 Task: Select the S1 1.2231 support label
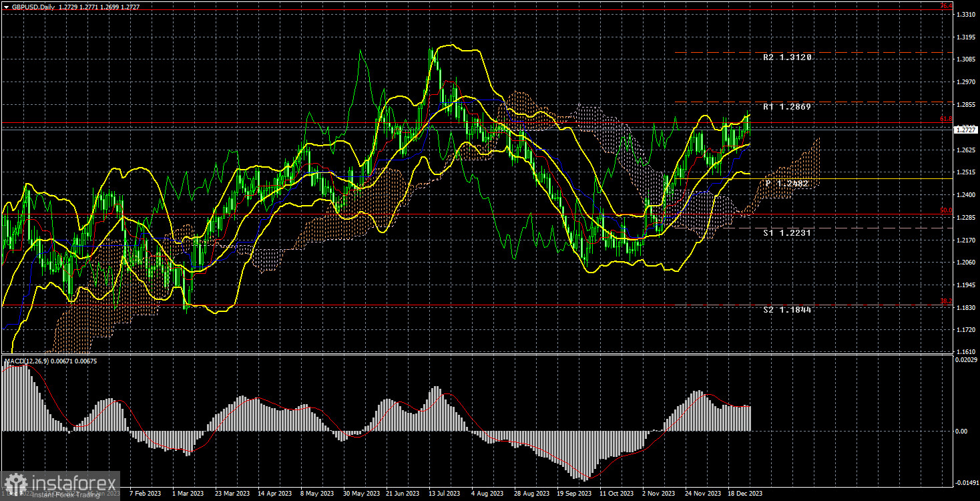tap(788, 232)
